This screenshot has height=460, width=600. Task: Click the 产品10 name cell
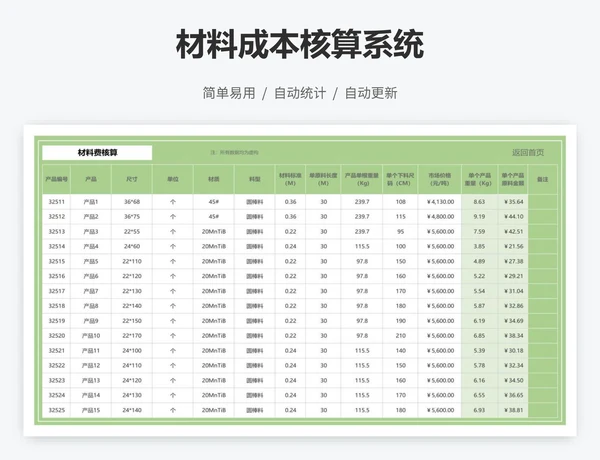(91, 336)
